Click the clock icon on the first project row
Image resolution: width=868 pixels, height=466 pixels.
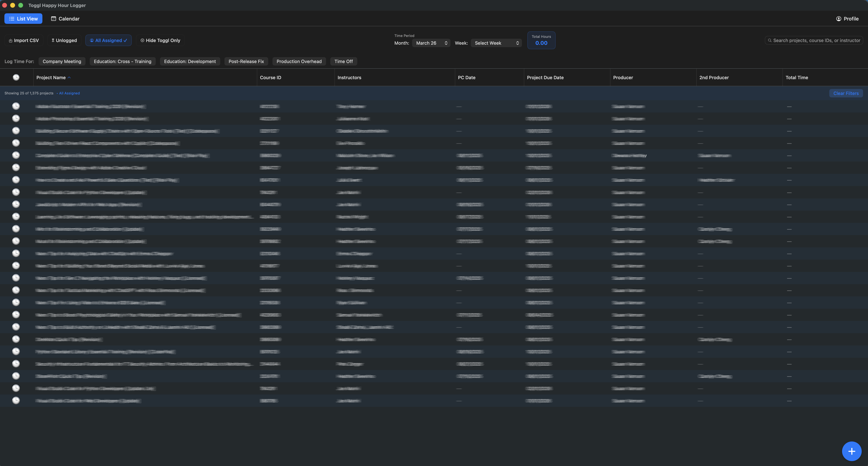[x=16, y=106]
